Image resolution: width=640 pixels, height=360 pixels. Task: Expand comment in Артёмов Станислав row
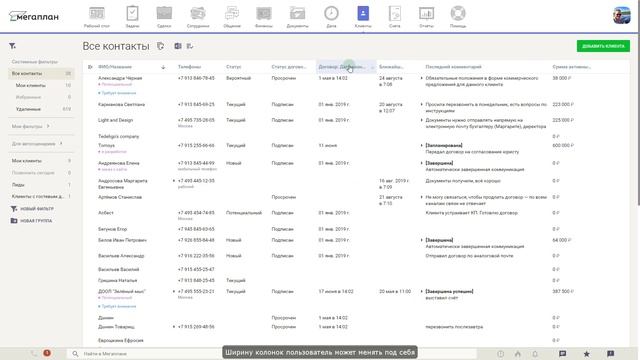[422, 197]
